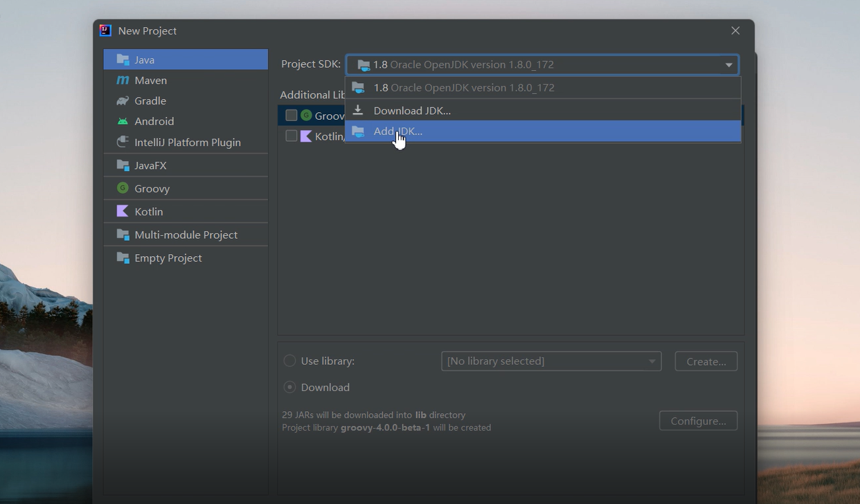
Task: Click the IntelliJ Platform Plugin icon
Action: click(x=123, y=142)
